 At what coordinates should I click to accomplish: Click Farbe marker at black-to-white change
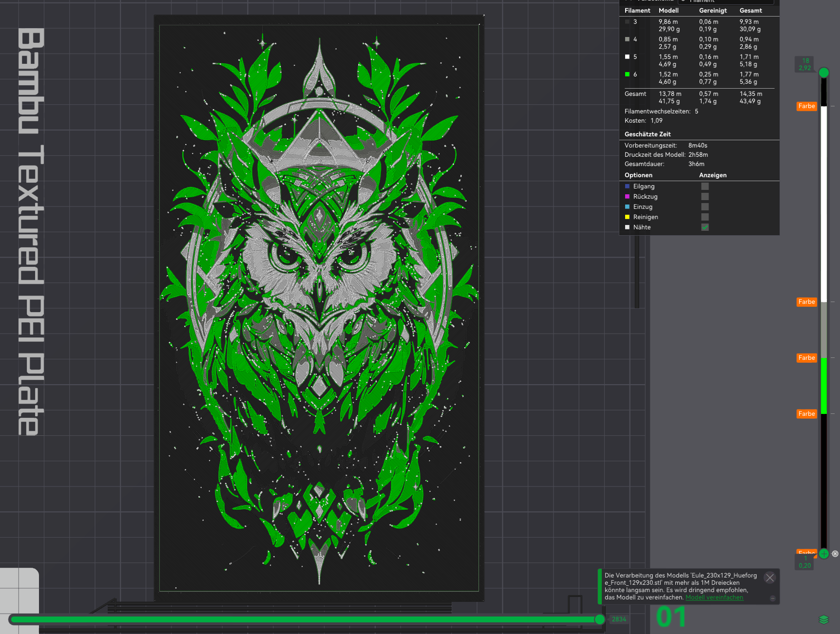tap(807, 106)
